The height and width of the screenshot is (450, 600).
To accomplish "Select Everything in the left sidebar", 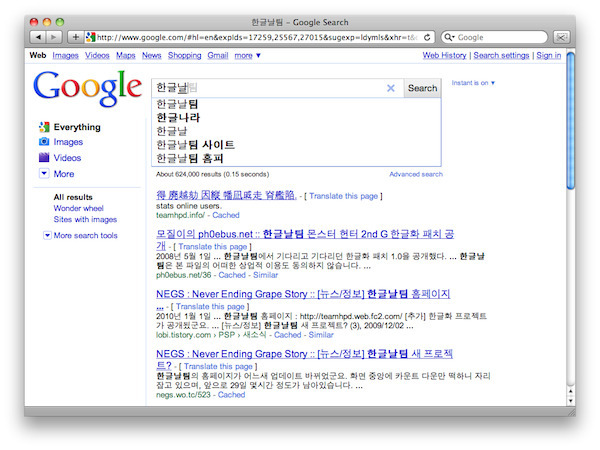I will (77, 127).
